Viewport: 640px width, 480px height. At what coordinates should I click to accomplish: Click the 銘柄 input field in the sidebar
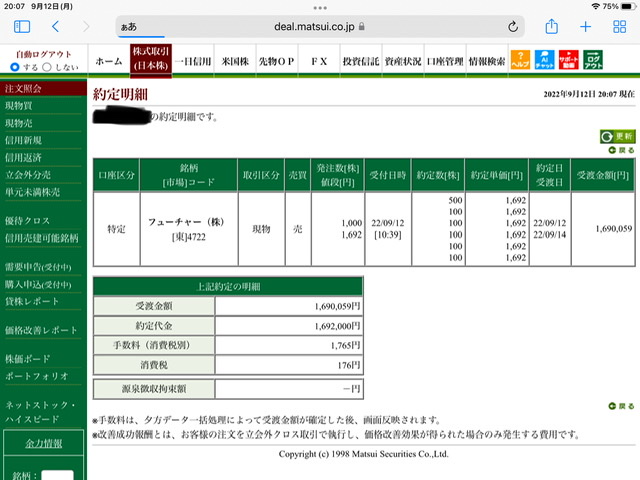click(x=58, y=475)
